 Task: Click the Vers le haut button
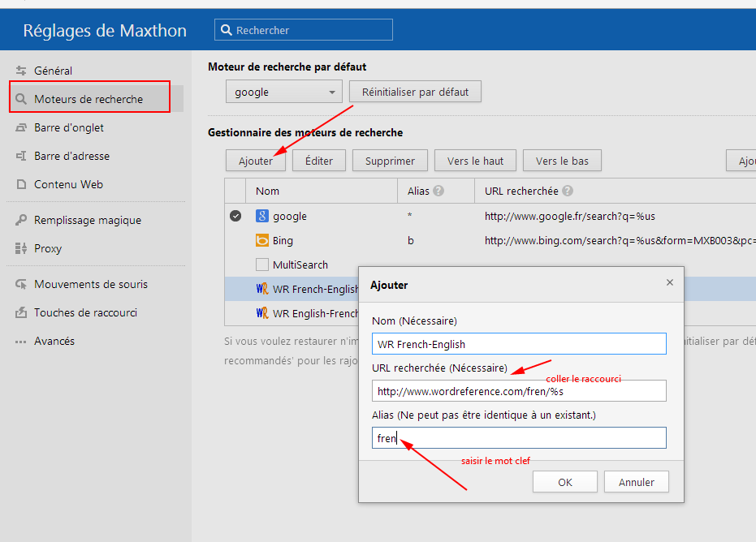475,161
